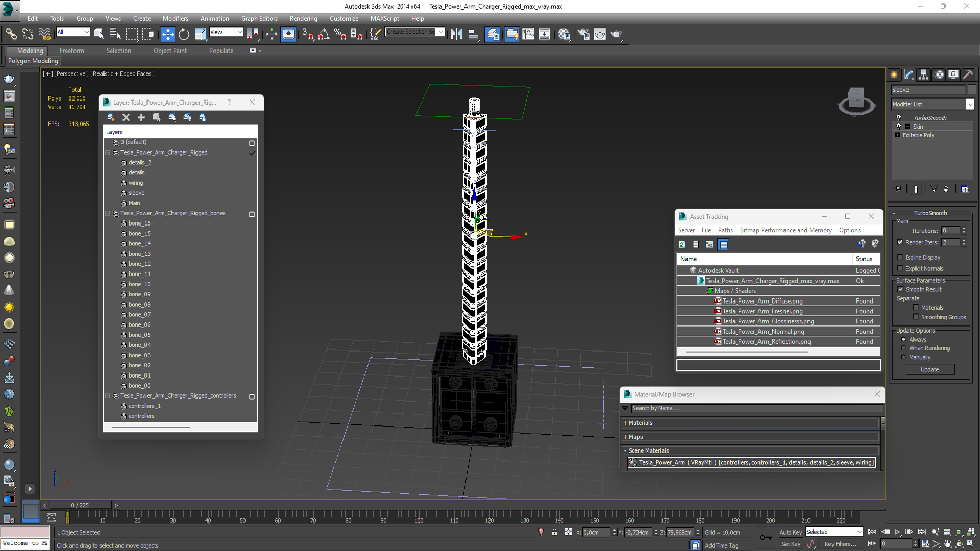
Task: Click the Select by Name icon
Action: pos(115,34)
